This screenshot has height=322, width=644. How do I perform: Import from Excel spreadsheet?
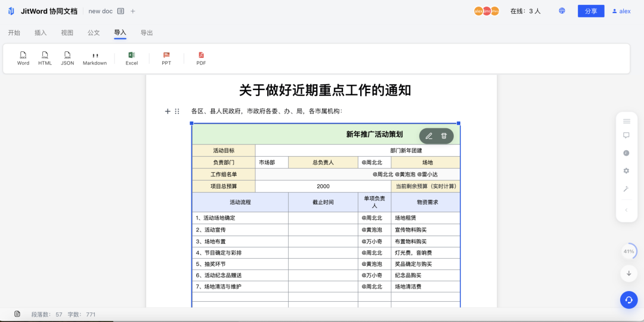coord(132,58)
